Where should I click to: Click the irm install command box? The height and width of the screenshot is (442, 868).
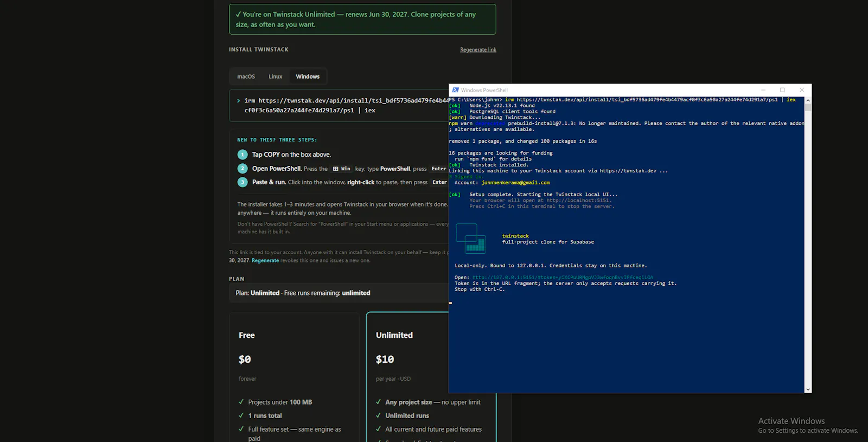(x=339, y=105)
